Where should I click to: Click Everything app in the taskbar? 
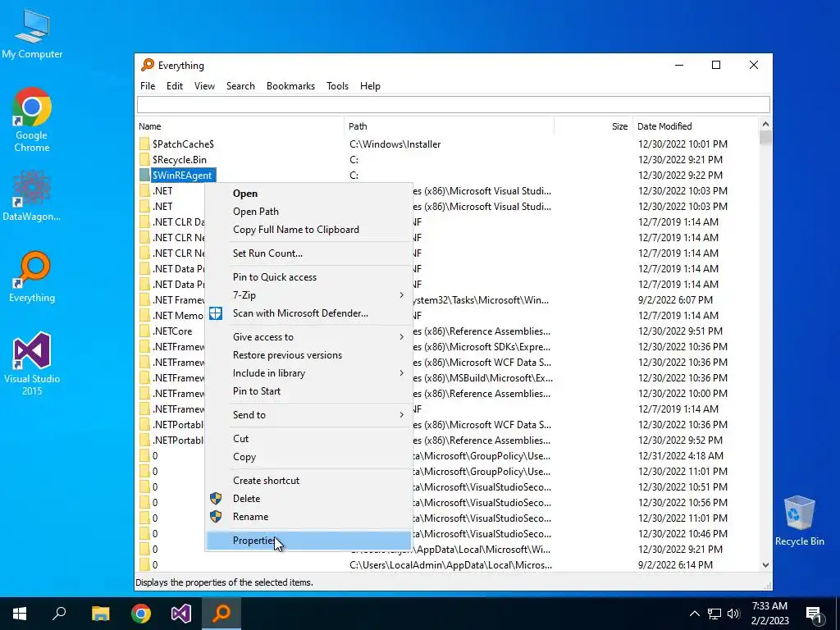coord(221,614)
